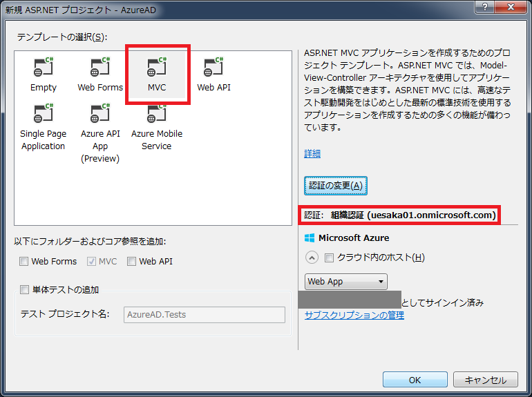Toggle the クラウド内のホスト checkbox
532x397 pixels.
[x=329, y=258]
